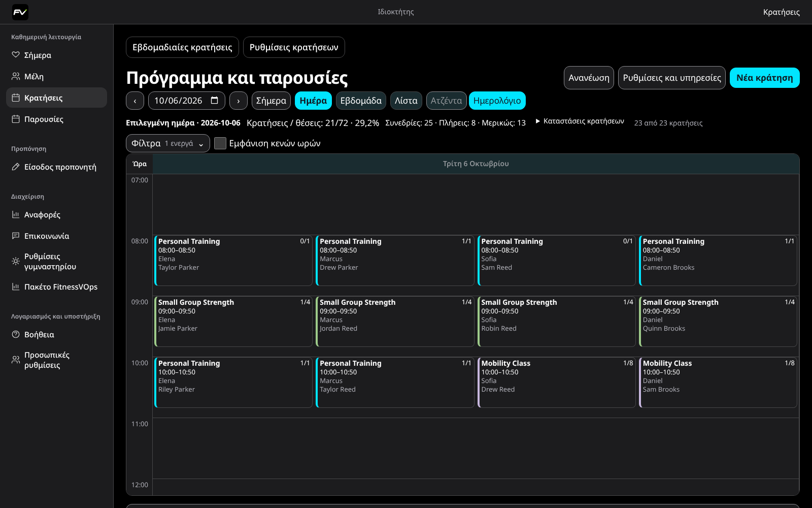Expand Καταστάσεις κρατήσεων disclosure

(580, 121)
